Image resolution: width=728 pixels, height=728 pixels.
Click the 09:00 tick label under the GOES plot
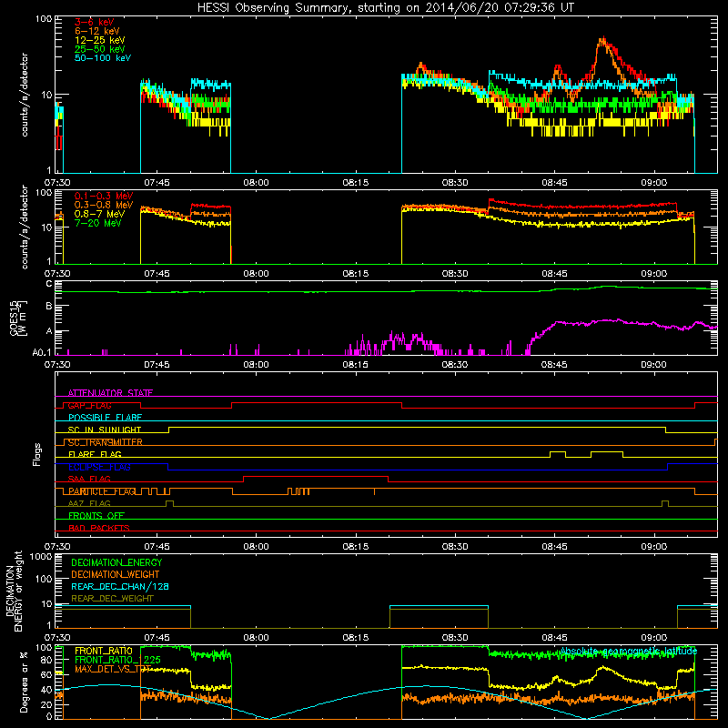[653, 365]
